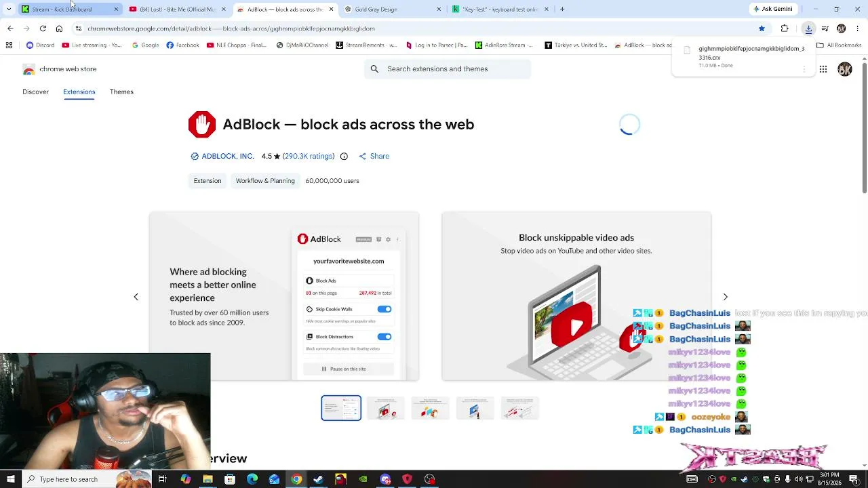Open the Google bookmark
868x488 pixels.
pos(145,45)
